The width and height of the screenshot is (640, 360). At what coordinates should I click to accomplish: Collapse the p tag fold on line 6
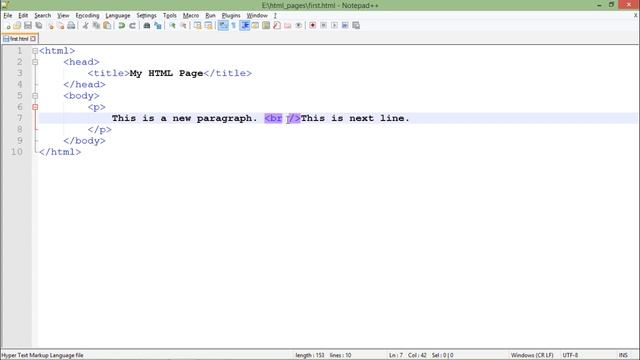[35, 107]
